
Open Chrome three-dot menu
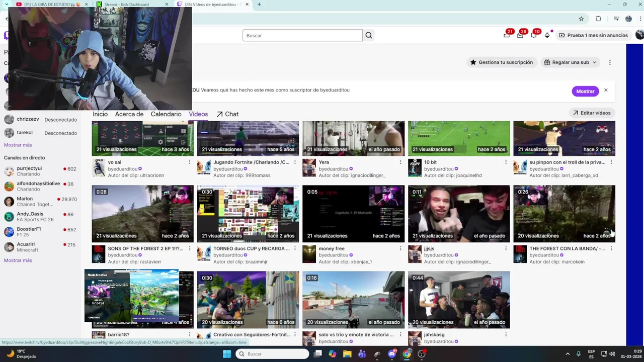(x=639, y=19)
